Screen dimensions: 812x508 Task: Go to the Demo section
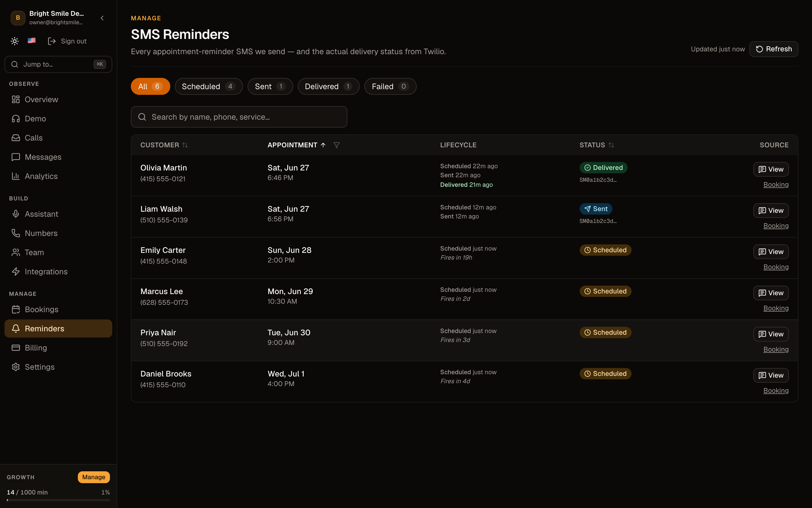point(58,119)
